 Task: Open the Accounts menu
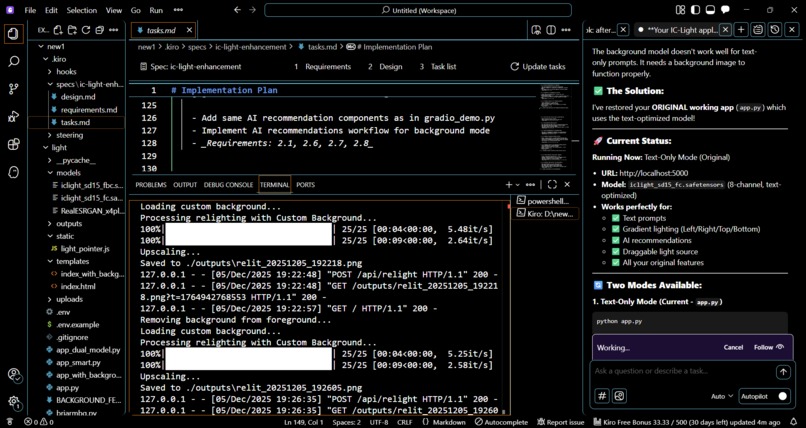point(14,375)
